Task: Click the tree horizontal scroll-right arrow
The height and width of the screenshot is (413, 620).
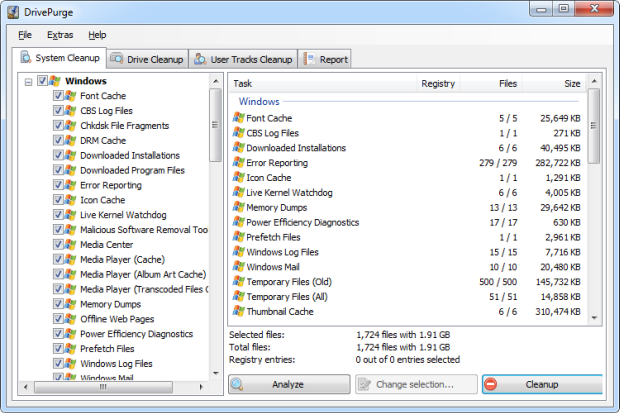Action: click(x=201, y=386)
